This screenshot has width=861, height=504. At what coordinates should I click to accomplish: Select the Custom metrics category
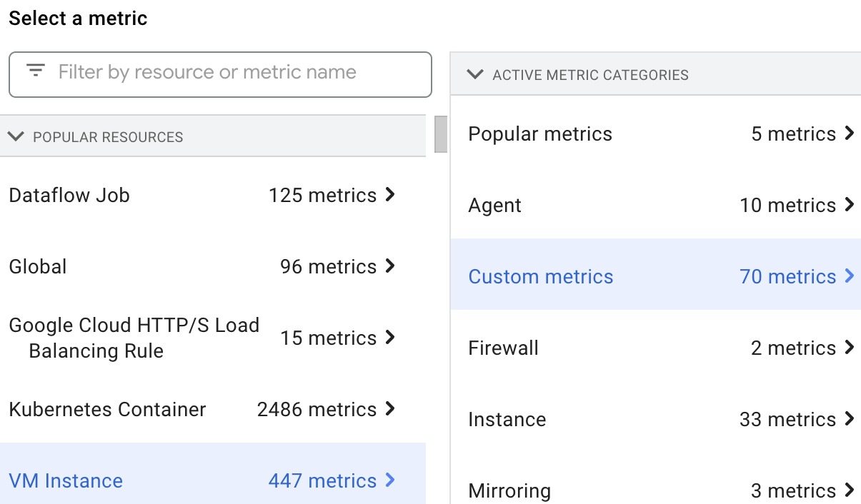pos(541,276)
